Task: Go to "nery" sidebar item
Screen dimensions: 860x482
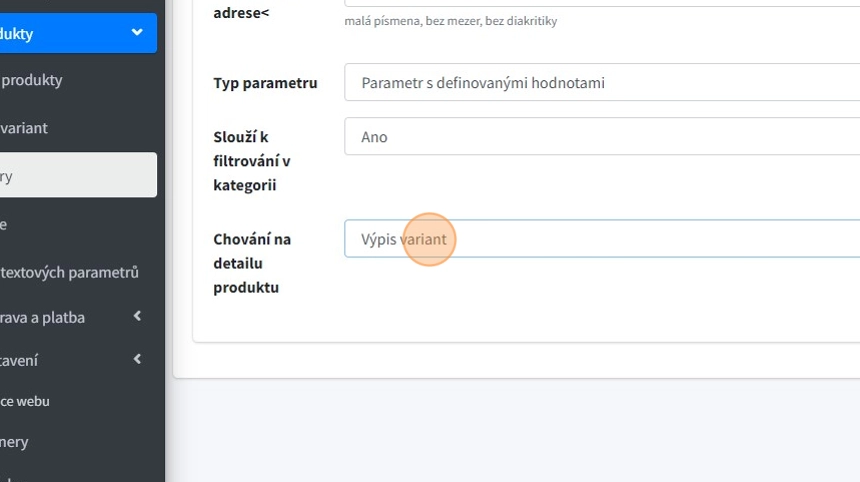Action: 14,442
